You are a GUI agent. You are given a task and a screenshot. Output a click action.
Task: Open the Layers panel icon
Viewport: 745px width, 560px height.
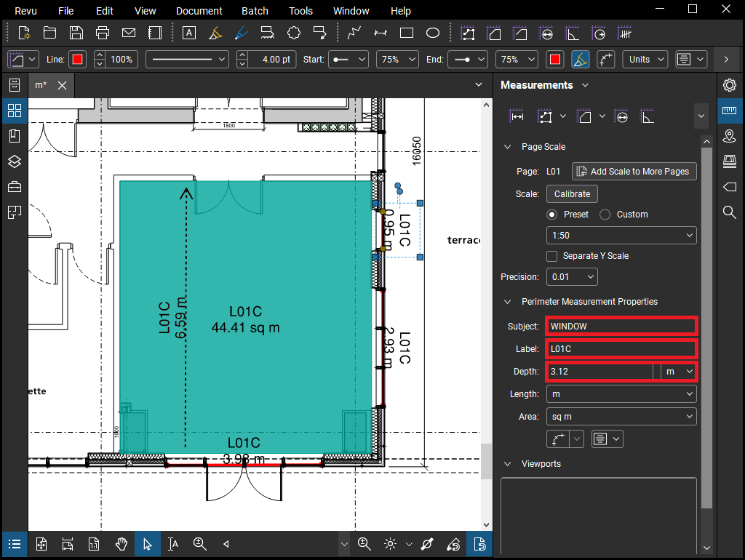[x=15, y=162]
